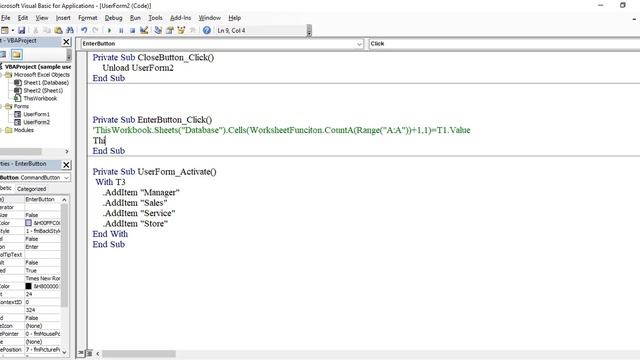Screen dimensions: 640x360
Task: Select Sheet2 (Sheet1) in project tree
Action: click(43, 91)
